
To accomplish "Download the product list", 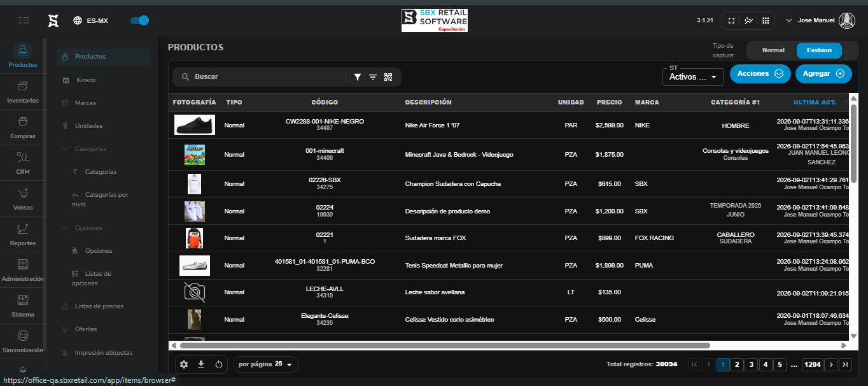I will (x=201, y=364).
